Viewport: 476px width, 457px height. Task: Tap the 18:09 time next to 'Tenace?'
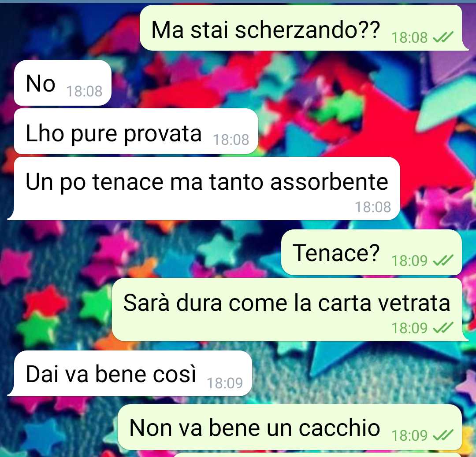[x=409, y=261]
